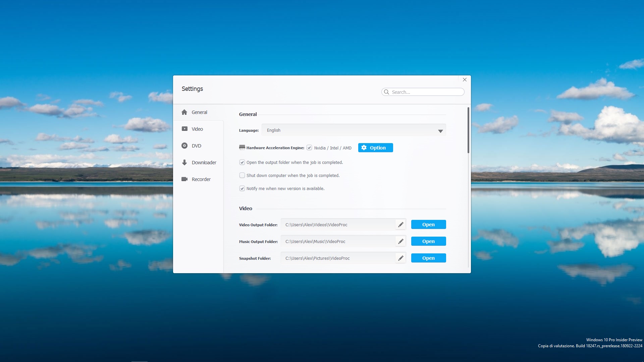This screenshot has width=644, height=362.
Task: Edit Video Output Folder with pencil icon
Action: pyautogui.click(x=400, y=225)
